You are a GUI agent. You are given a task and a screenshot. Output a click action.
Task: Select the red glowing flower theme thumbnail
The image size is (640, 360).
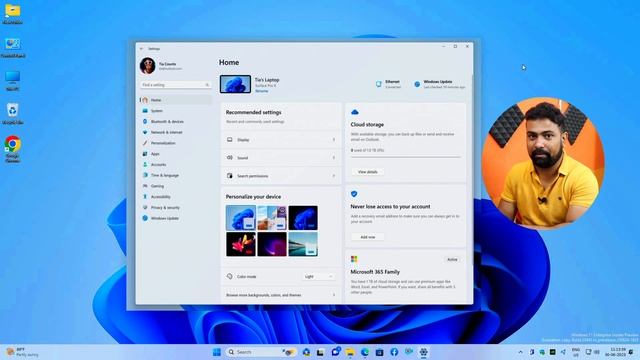tap(241, 244)
